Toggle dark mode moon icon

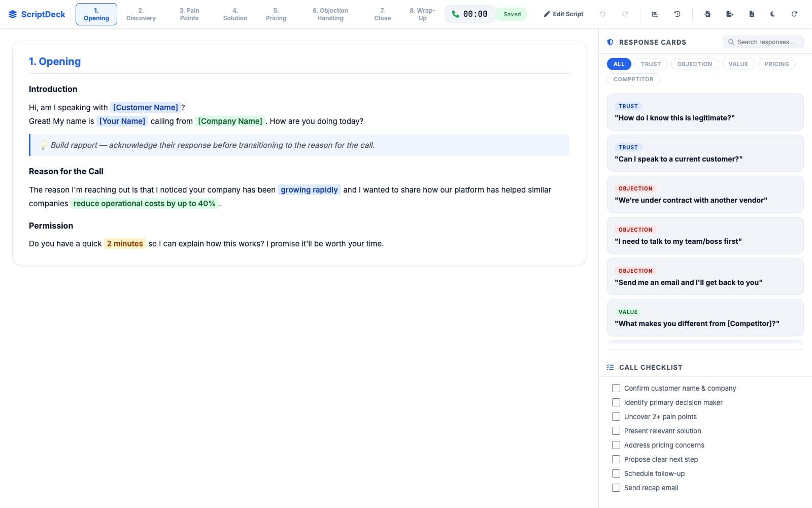tap(772, 14)
